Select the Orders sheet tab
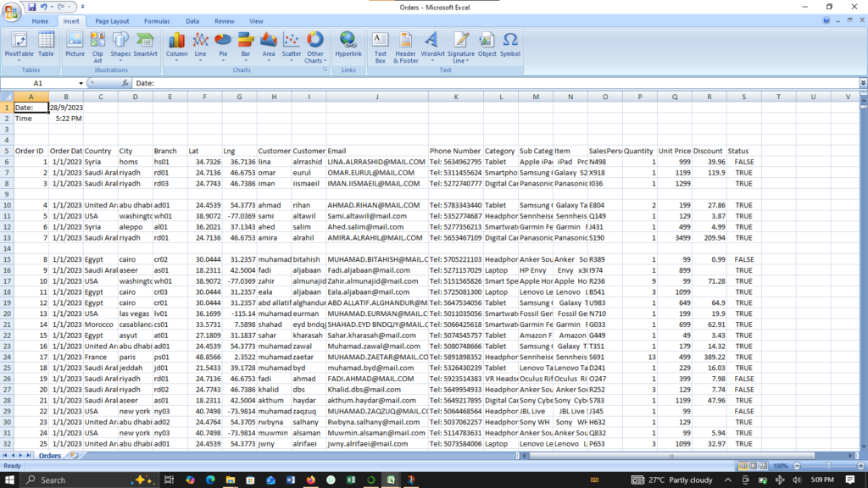 49,455
